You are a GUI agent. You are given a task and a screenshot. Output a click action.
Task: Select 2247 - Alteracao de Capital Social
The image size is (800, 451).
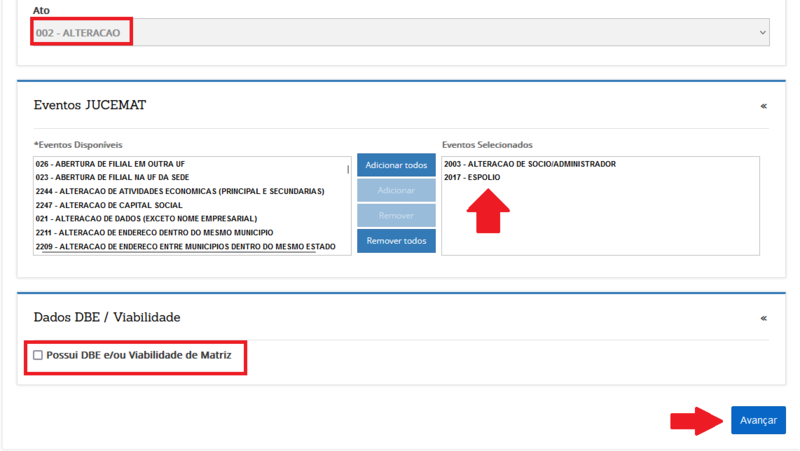coord(108,205)
